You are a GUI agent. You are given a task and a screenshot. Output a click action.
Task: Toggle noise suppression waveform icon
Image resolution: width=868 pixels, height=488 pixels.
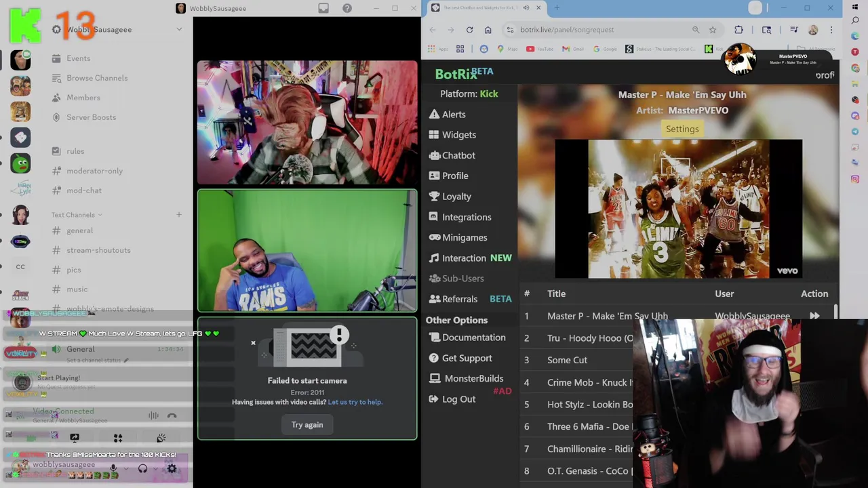(x=153, y=415)
